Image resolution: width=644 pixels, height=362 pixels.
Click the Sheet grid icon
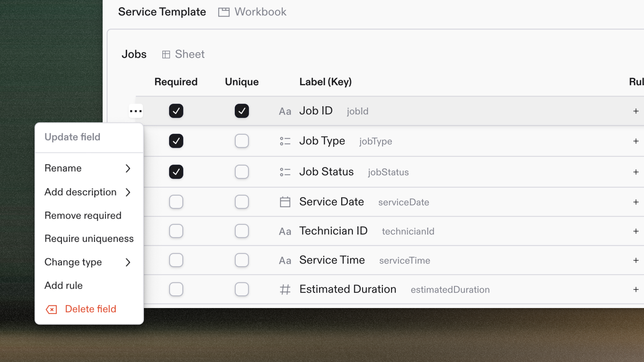click(x=166, y=54)
